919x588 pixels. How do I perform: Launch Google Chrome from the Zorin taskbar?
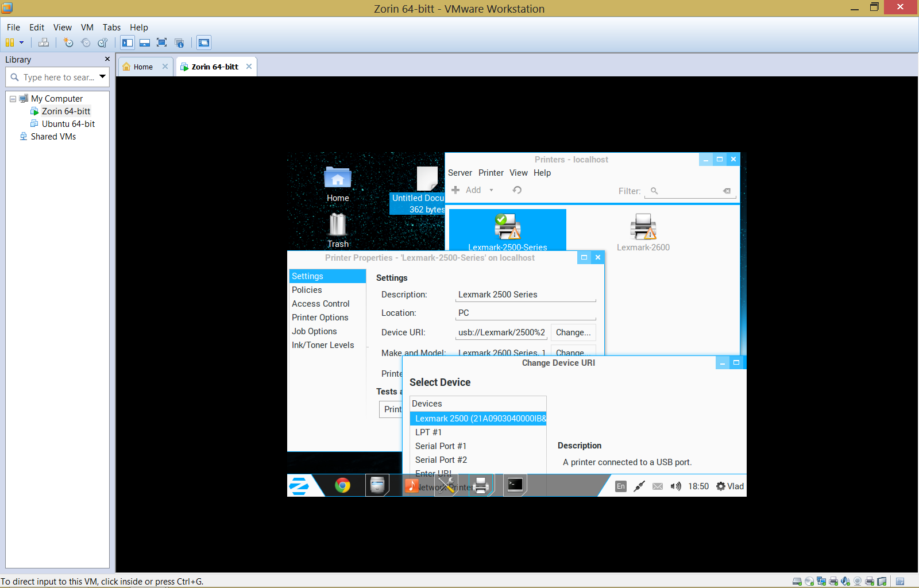pos(342,486)
